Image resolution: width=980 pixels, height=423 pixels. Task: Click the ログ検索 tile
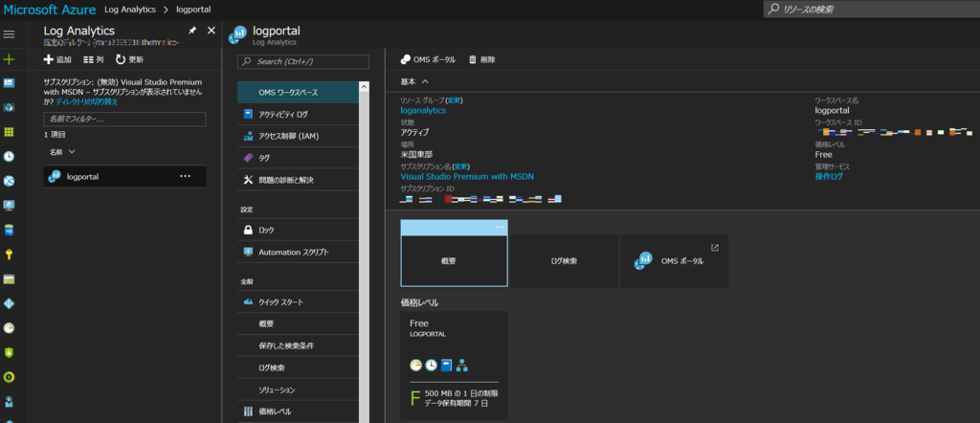[565, 261]
